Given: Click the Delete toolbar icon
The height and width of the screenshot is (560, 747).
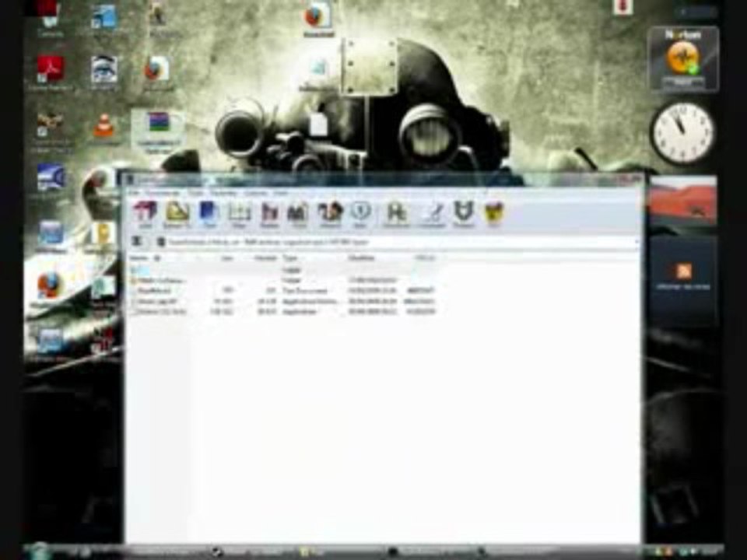Looking at the screenshot, I should coord(270,214).
